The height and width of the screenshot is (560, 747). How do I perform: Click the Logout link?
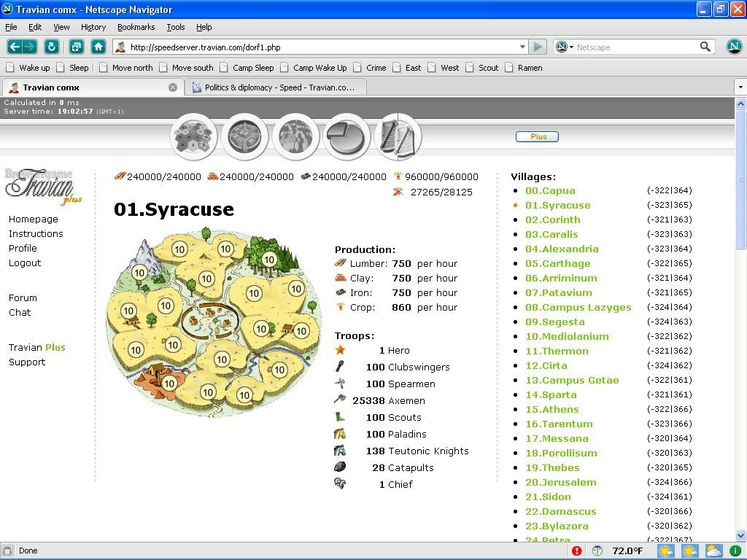pyautogui.click(x=25, y=262)
